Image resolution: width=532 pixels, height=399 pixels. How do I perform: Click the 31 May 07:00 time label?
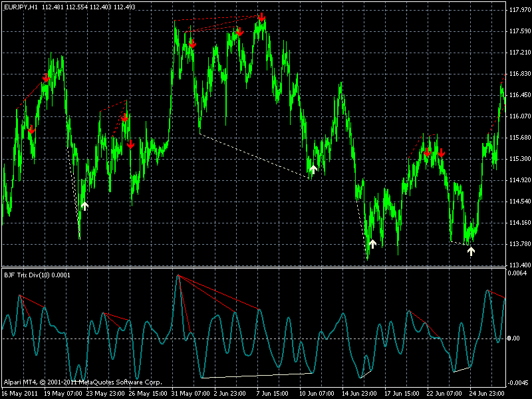(x=191, y=394)
